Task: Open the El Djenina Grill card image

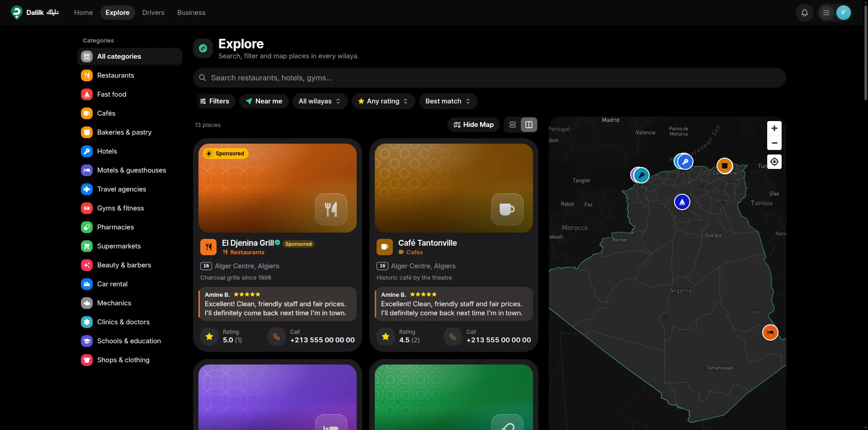Action: [278, 188]
